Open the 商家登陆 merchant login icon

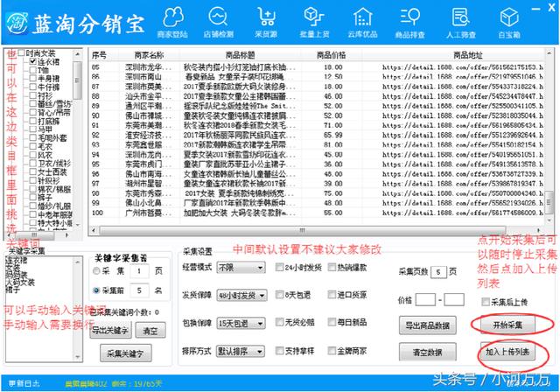172,22
